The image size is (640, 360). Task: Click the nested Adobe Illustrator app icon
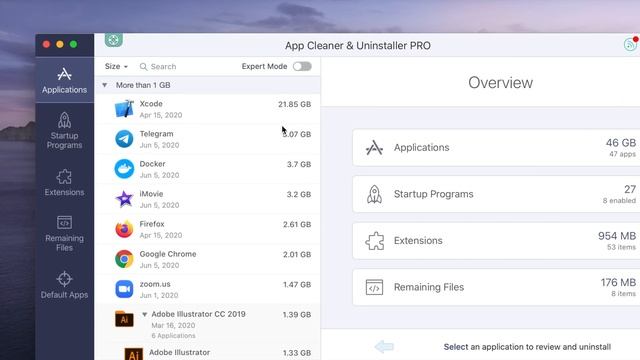tap(133, 354)
